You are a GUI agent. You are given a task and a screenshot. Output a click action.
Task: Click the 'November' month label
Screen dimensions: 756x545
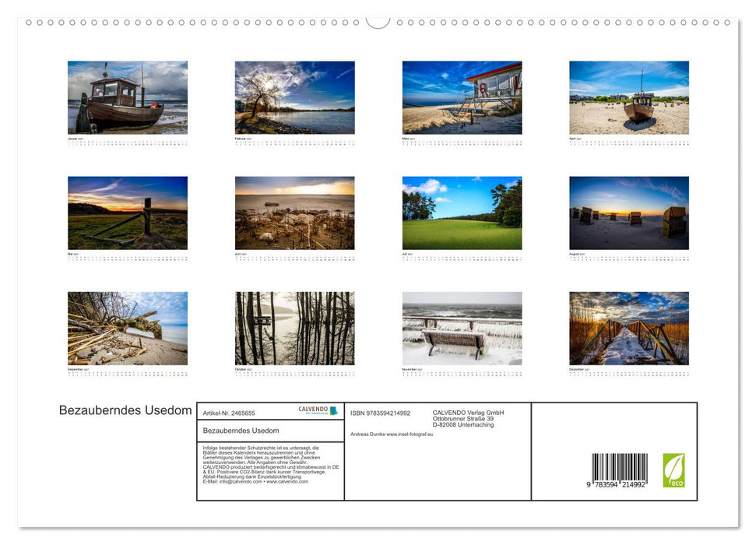(410, 370)
